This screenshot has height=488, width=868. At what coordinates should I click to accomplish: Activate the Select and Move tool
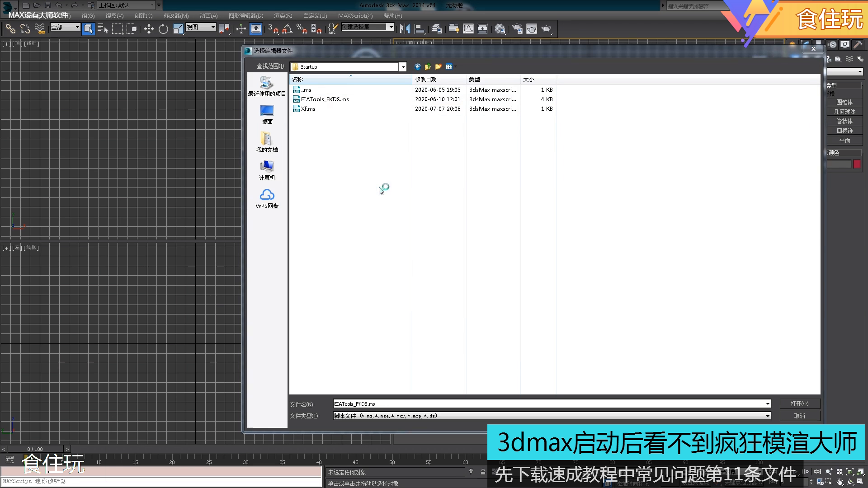tap(149, 29)
